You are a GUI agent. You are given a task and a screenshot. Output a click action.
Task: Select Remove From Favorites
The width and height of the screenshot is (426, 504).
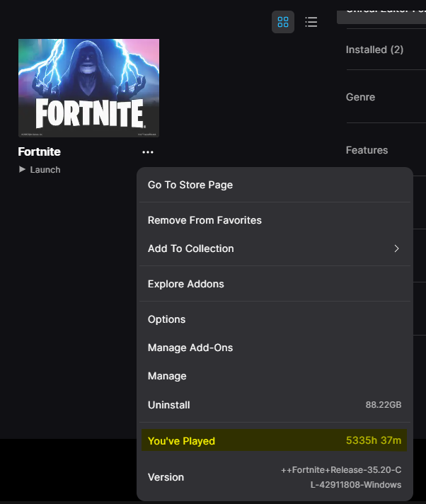275,220
